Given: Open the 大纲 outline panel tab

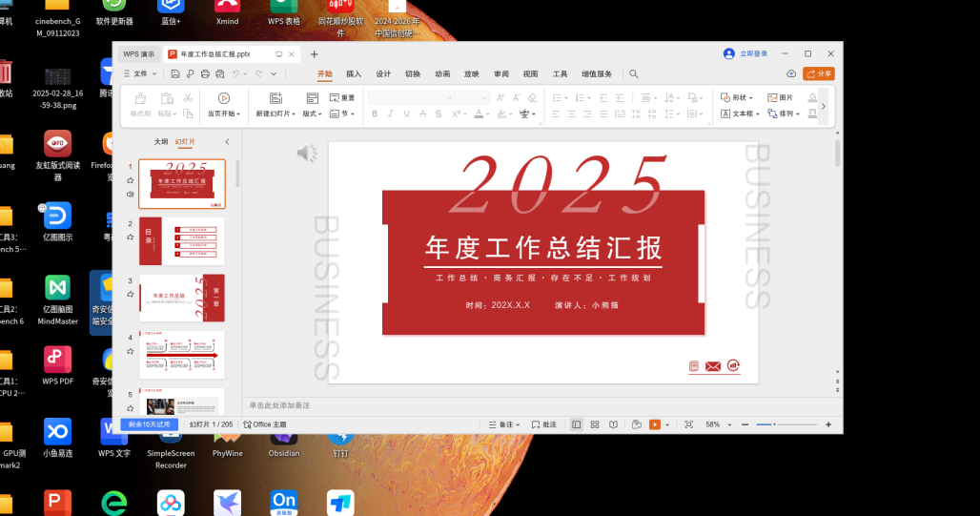Looking at the screenshot, I should click(161, 141).
